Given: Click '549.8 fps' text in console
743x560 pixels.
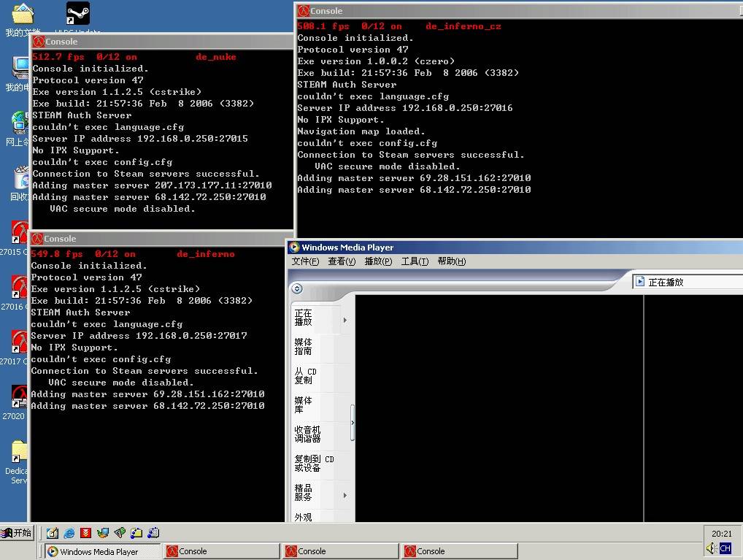Looking at the screenshot, I should coord(57,254).
